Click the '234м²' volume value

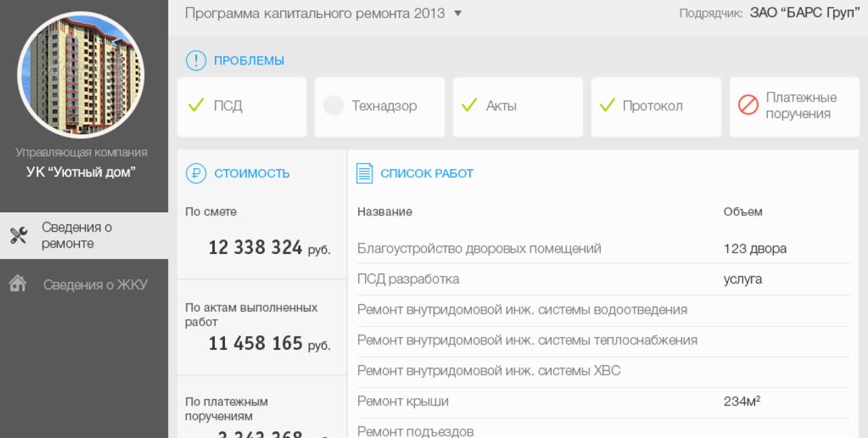coord(742,401)
